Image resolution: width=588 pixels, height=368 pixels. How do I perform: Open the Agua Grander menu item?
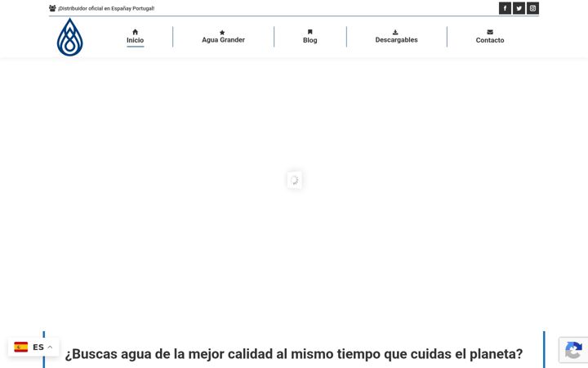tap(223, 40)
